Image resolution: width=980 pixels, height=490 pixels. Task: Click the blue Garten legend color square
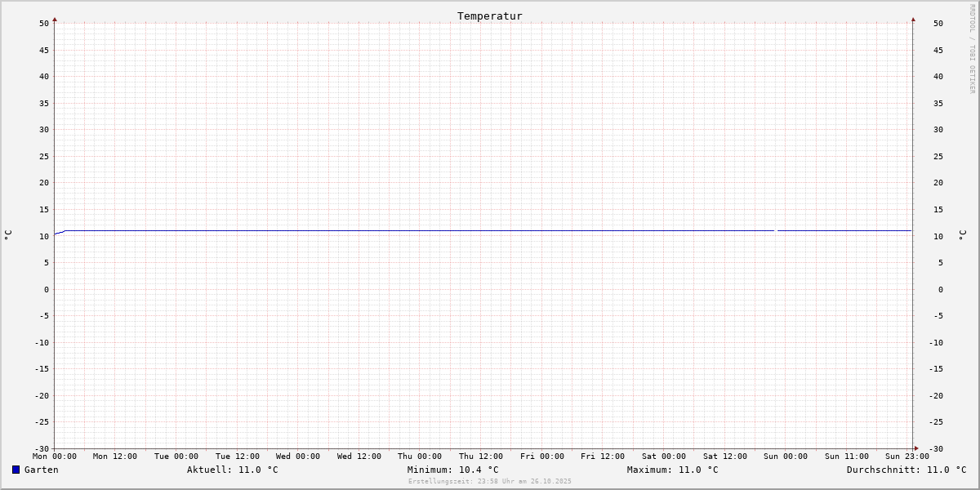[16, 470]
